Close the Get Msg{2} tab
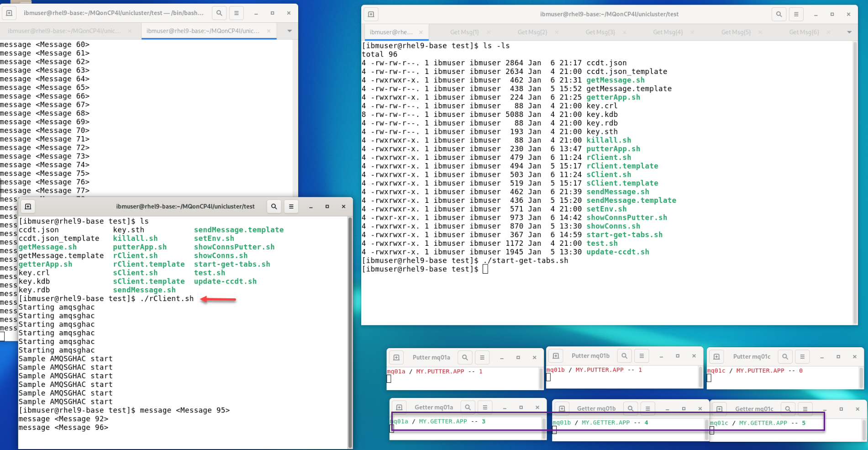This screenshot has width=868, height=450. (557, 32)
